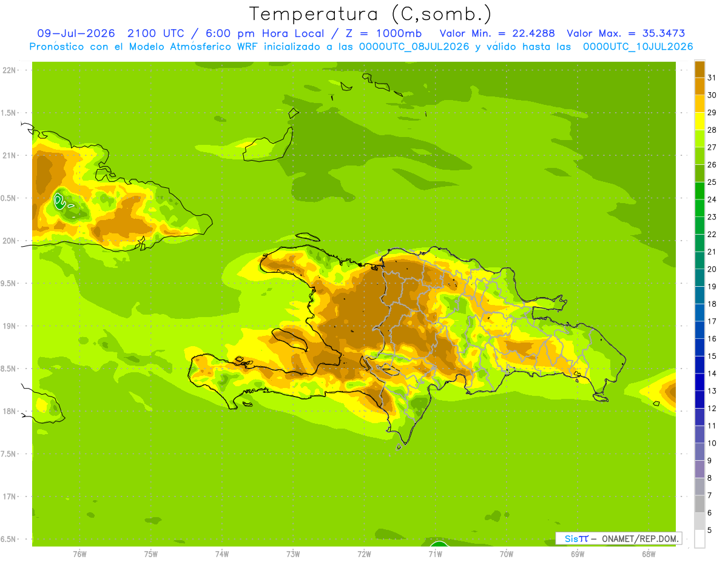Click the "21N" latitude axis label
Viewport: 728px width, 562px height.
[9, 156]
